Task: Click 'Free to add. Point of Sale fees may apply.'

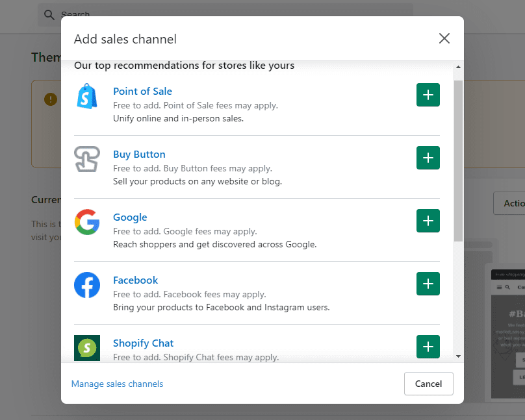Action: [x=196, y=106]
